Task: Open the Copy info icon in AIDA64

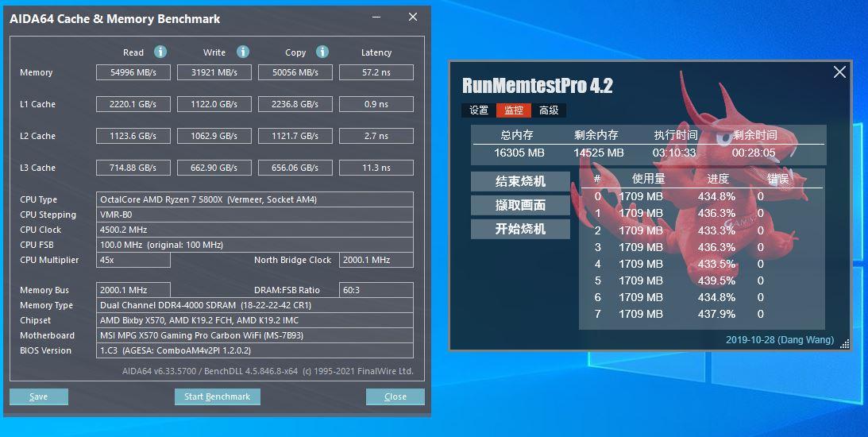Action: [x=322, y=52]
